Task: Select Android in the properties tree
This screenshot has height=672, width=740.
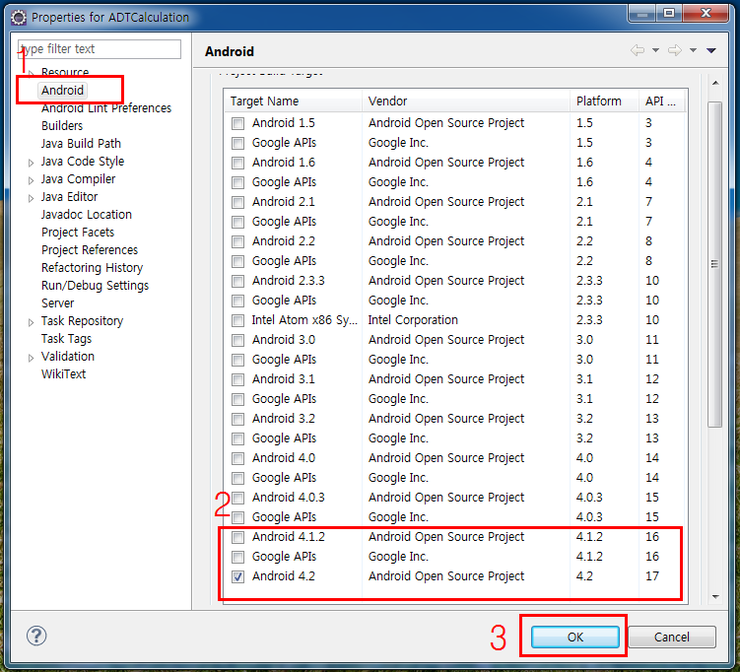Action: pyautogui.click(x=62, y=90)
